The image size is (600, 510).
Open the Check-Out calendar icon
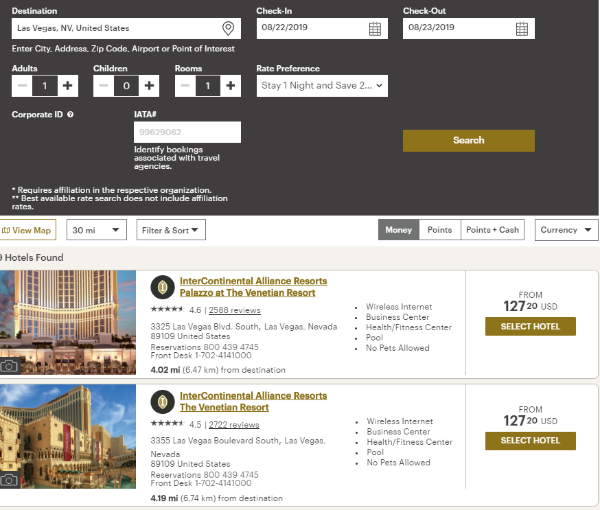[x=522, y=29]
